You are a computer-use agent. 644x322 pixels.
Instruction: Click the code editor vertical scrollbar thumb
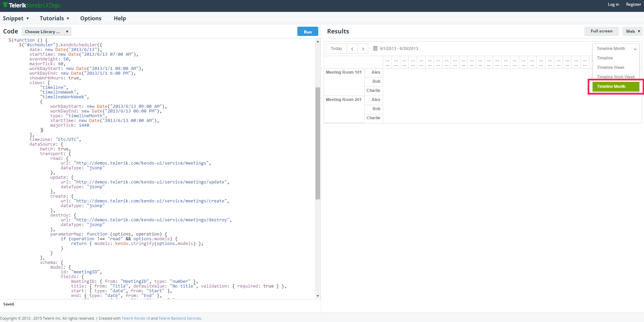[x=318, y=143]
